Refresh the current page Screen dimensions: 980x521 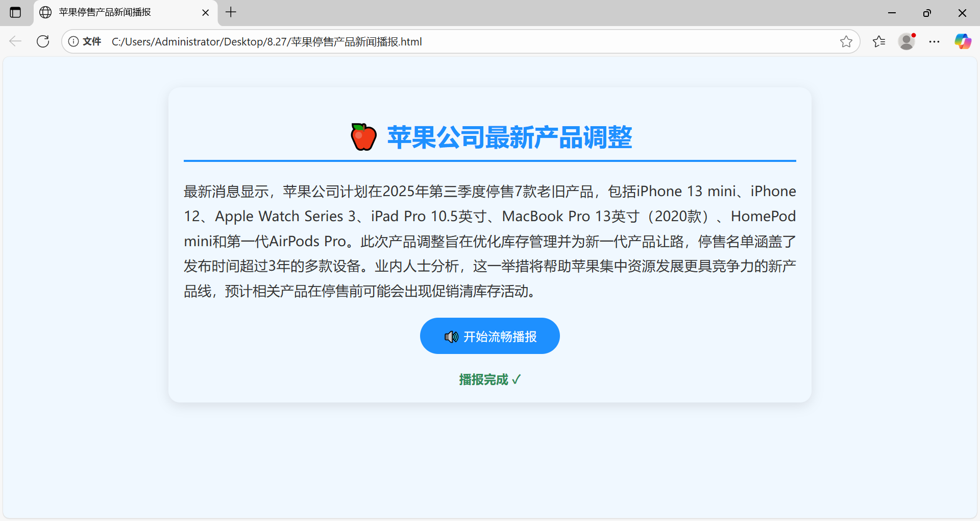(x=43, y=41)
